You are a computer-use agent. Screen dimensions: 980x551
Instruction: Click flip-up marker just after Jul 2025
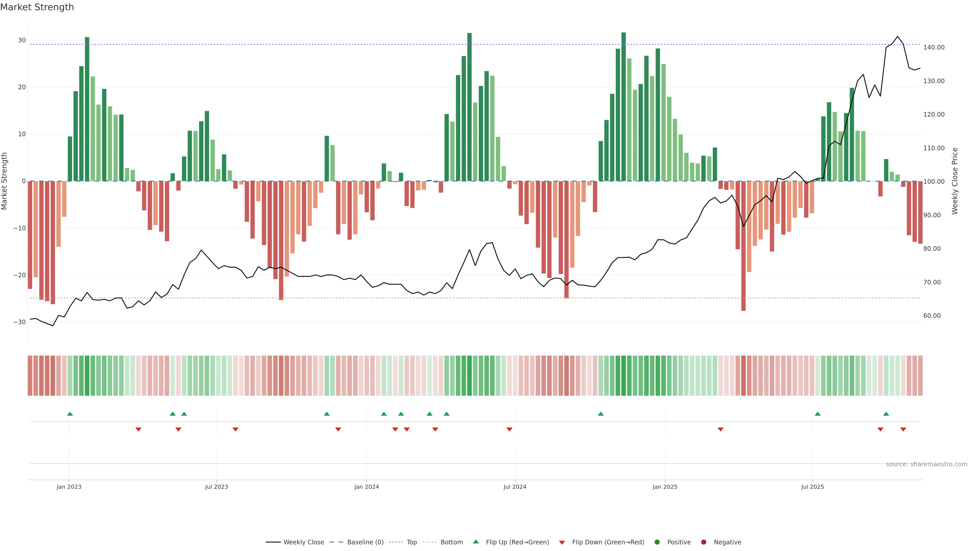click(817, 414)
